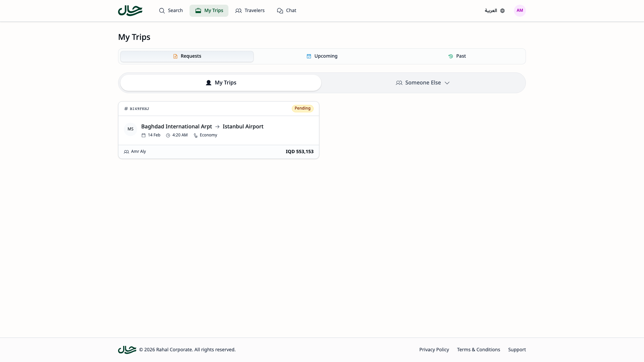Select the My Trips toggle segment
The height and width of the screenshot is (362, 644).
(221, 83)
